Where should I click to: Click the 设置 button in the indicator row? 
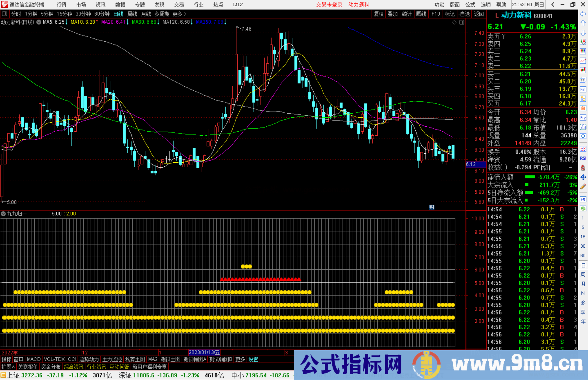(253, 359)
